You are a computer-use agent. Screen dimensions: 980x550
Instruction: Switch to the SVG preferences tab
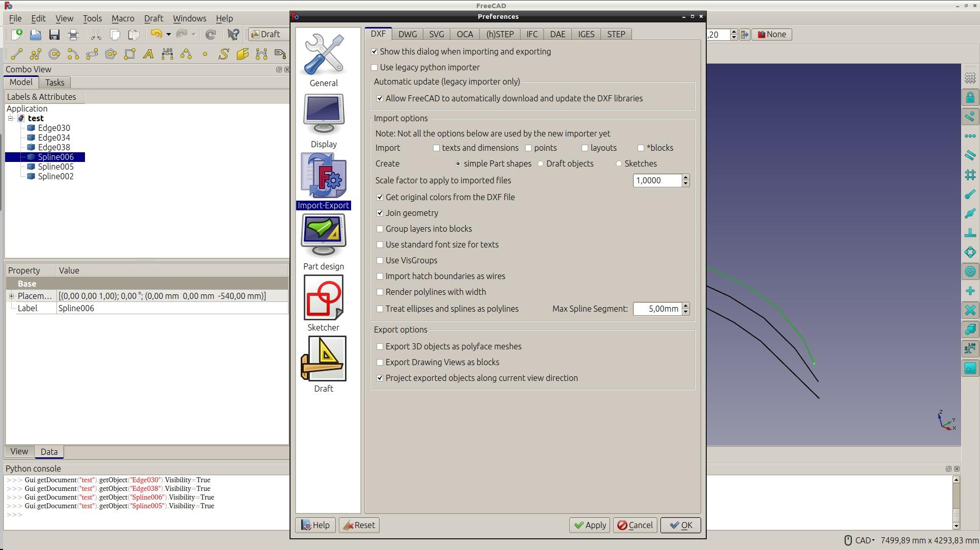click(x=436, y=34)
